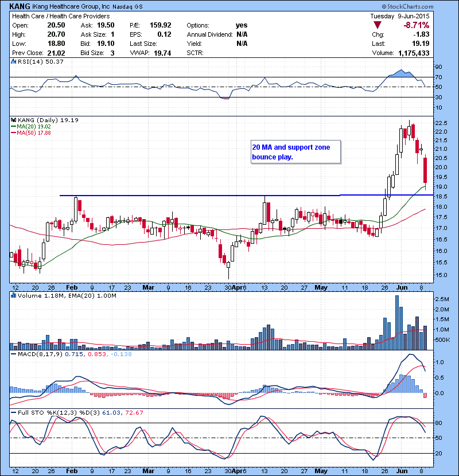Click the Last Size label

click(143, 44)
